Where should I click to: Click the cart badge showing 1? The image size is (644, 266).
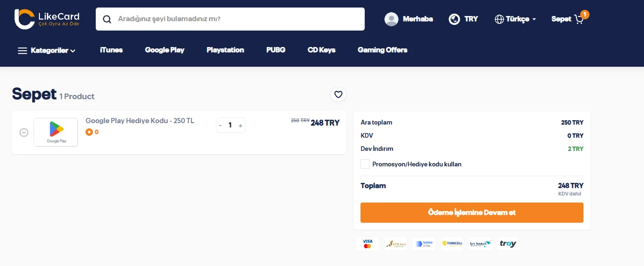pyautogui.click(x=585, y=15)
